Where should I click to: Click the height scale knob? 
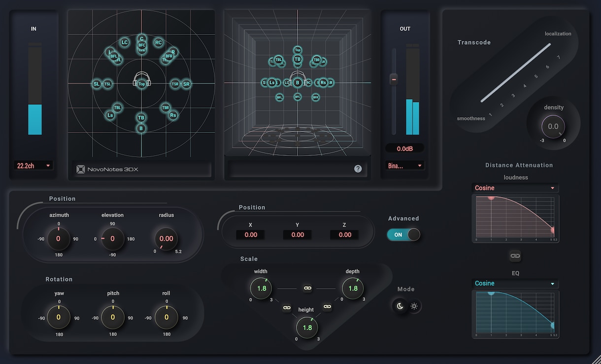point(307,328)
